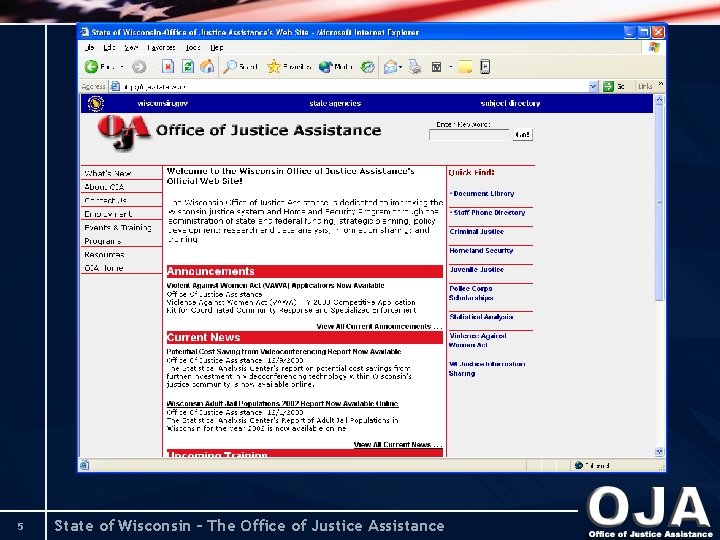
Task: Print the page using the printer icon
Action: click(x=415, y=67)
